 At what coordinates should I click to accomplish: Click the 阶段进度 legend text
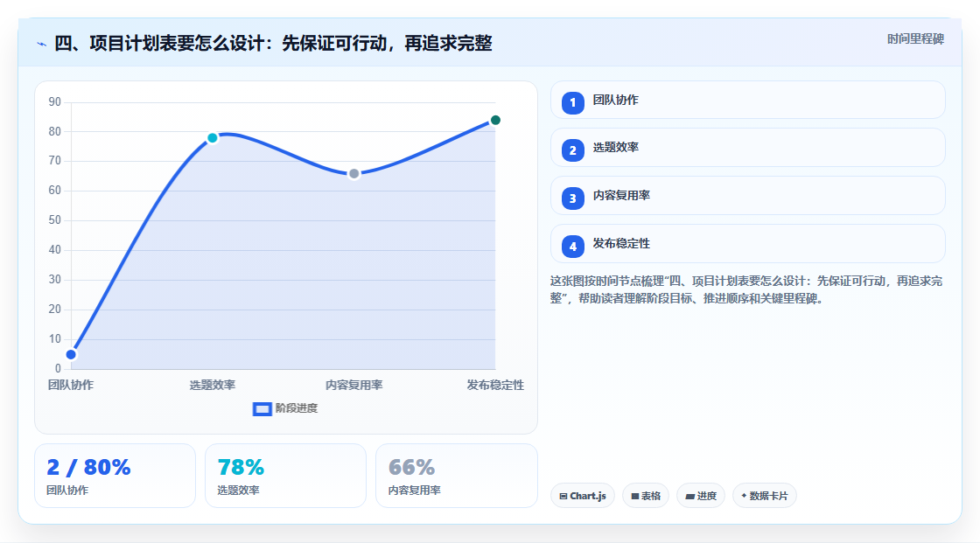tap(297, 408)
